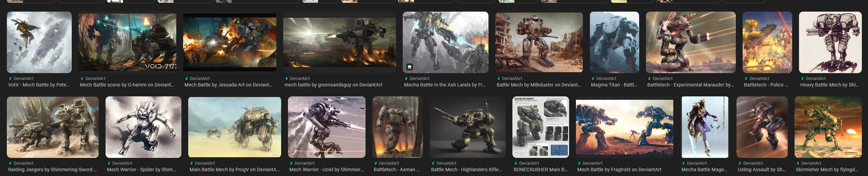Open the Experimental Marauder thumbnail image
Image resolution: width=868 pixels, height=176 pixels.
click(691, 42)
